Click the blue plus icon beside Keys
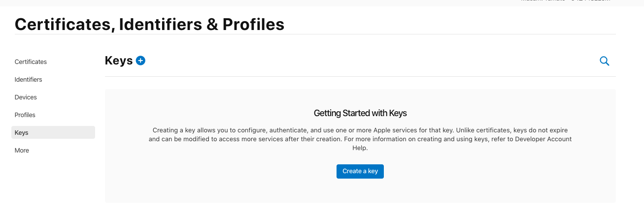The width and height of the screenshot is (644, 216). point(140,61)
